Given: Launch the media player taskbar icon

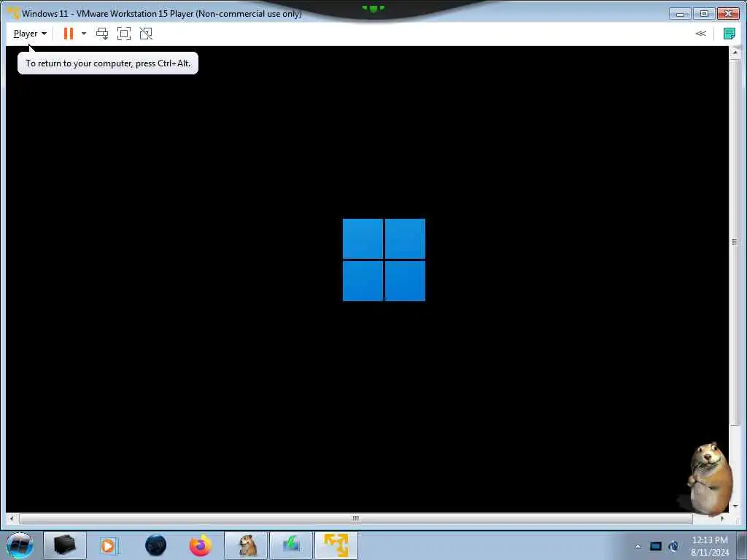Looking at the screenshot, I should pos(109,545).
